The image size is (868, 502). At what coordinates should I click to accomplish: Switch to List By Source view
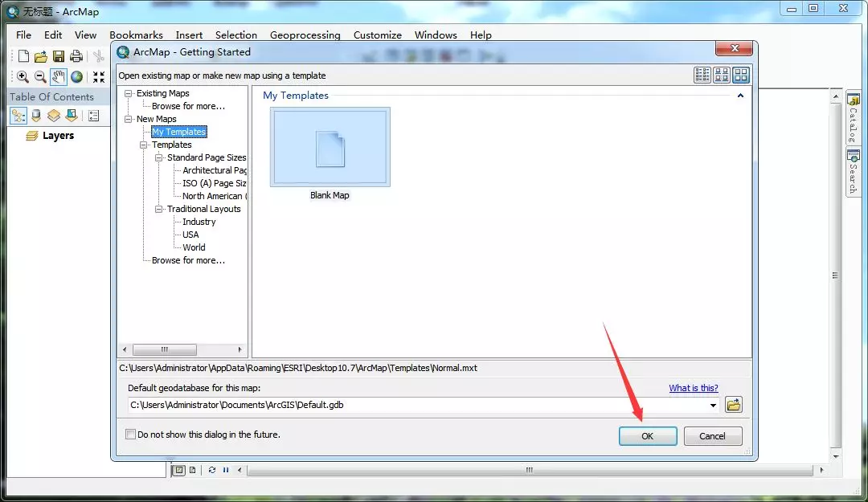pos(36,116)
